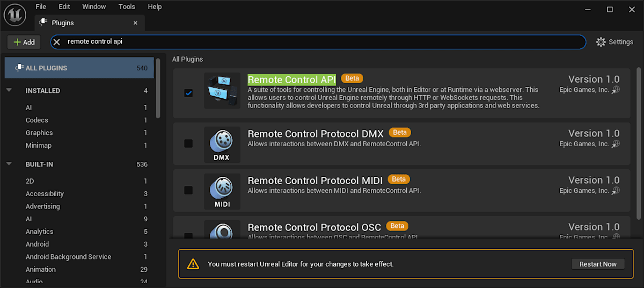Click the Remote Control Protocol OSC title
The height and width of the screenshot is (288, 644).
[x=315, y=227]
